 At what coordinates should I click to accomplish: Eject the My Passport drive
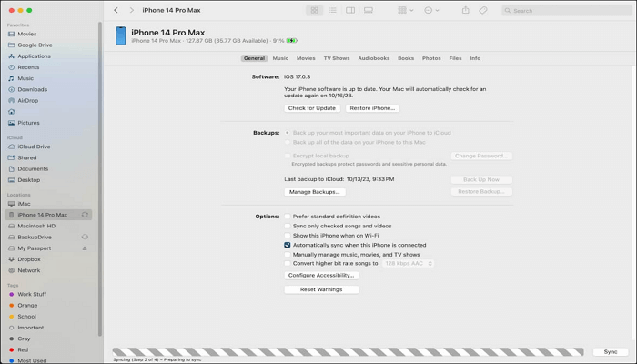pyautogui.click(x=85, y=248)
